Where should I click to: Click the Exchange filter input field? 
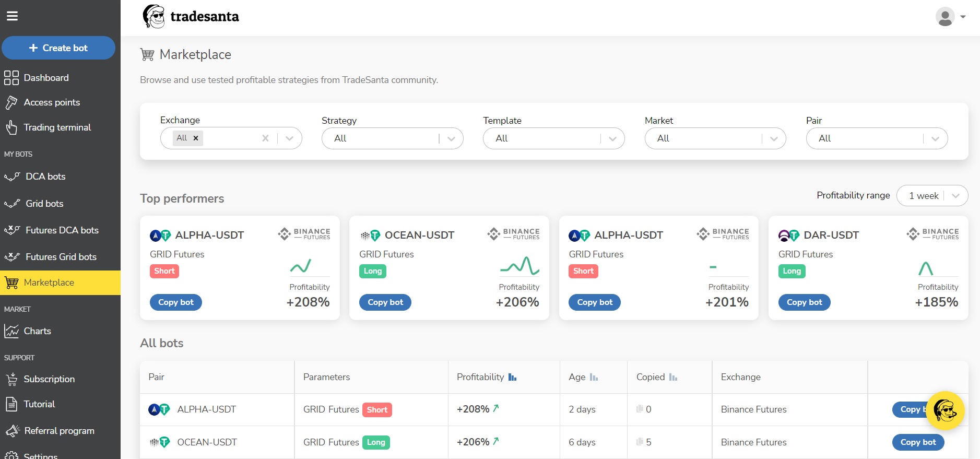230,138
